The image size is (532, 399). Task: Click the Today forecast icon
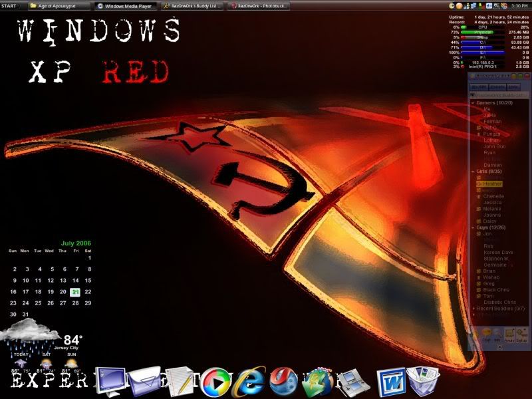pyautogui.click(x=21, y=364)
